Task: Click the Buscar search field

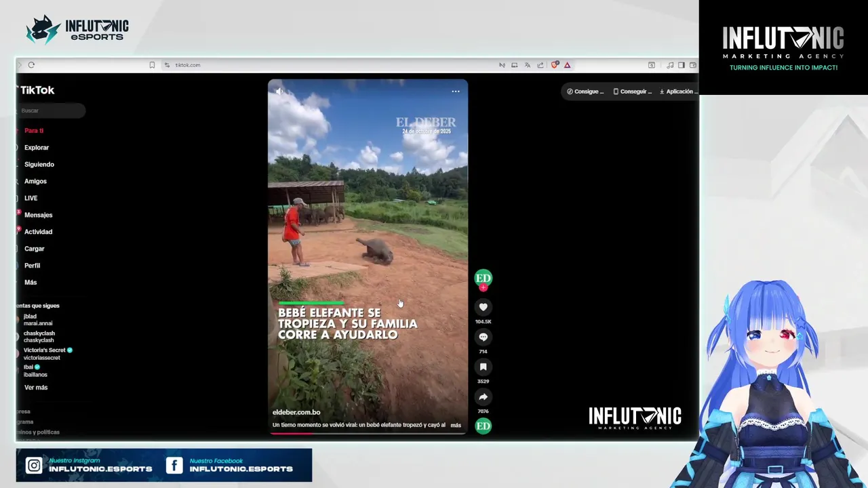Action: [x=52, y=110]
